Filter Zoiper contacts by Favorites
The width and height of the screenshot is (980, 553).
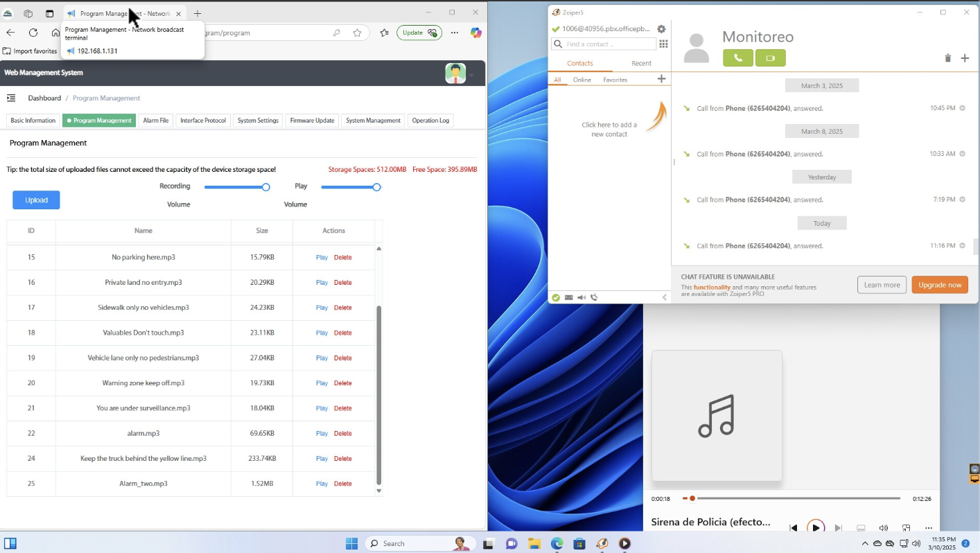click(615, 80)
